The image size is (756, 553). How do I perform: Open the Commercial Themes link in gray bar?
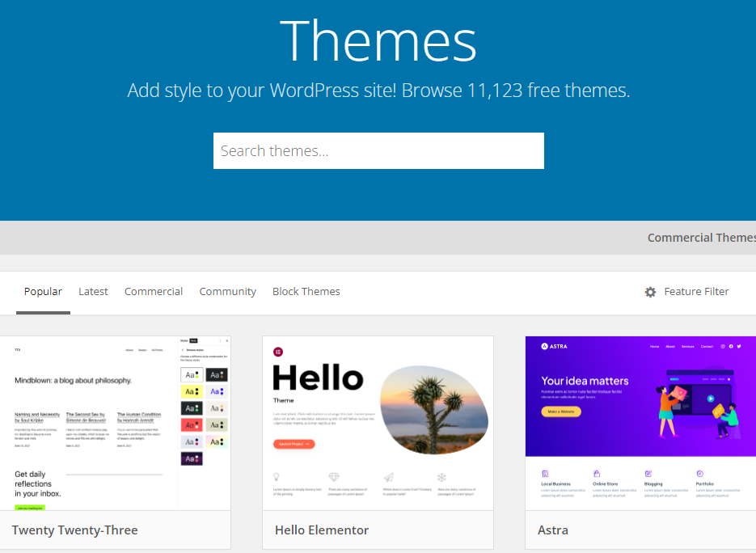pos(700,238)
